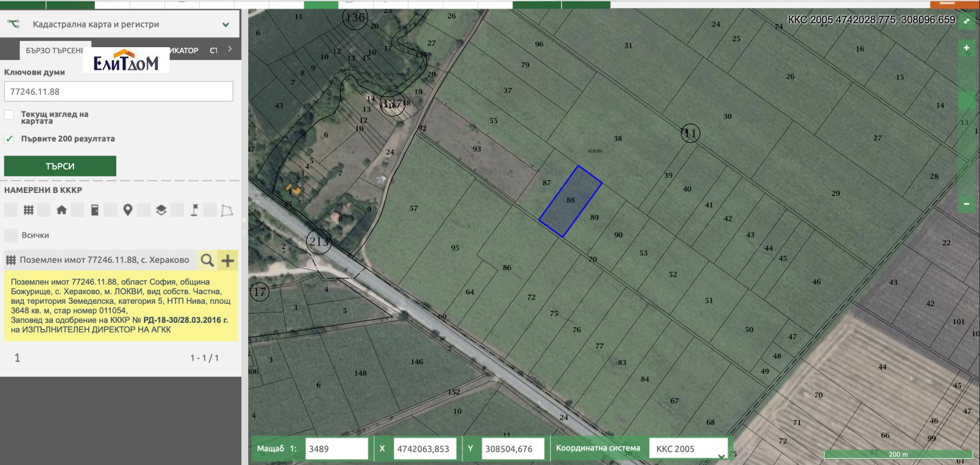This screenshot has width=980, height=465.
Task: Zoom in with the plus button
Action: tap(967, 48)
